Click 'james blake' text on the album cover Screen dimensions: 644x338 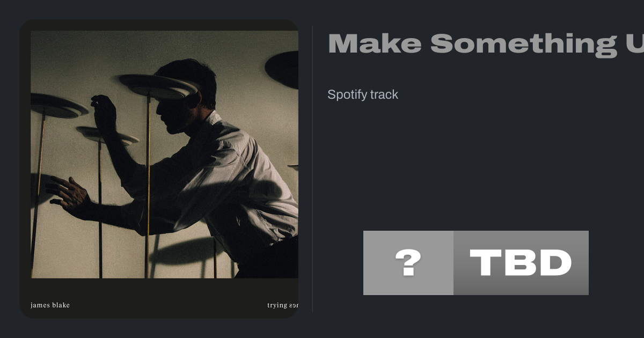pyautogui.click(x=50, y=305)
